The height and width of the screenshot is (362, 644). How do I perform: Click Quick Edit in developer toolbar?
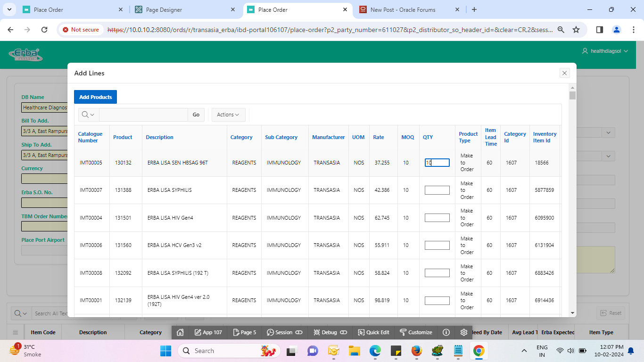(373, 332)
